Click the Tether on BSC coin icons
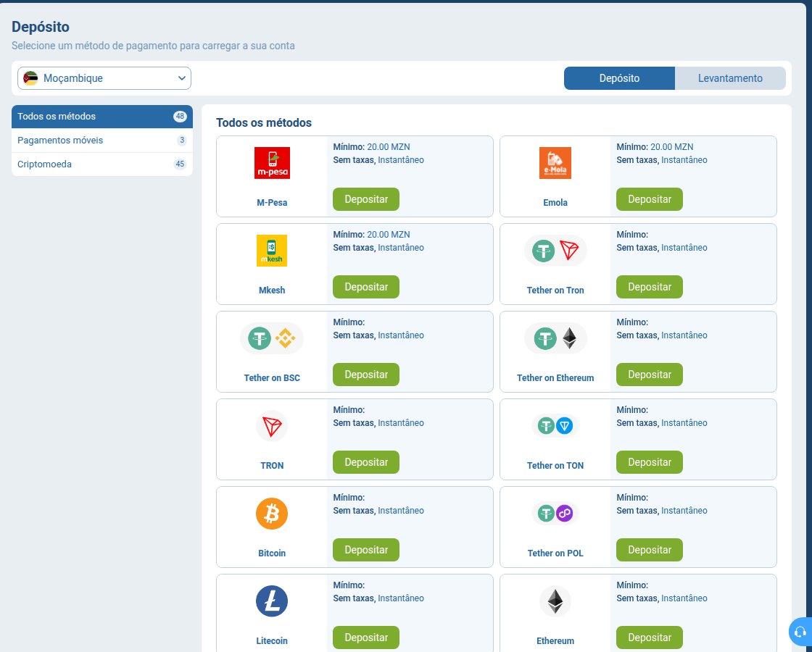This screenshot has width=812, height=652. pos(272,338)
